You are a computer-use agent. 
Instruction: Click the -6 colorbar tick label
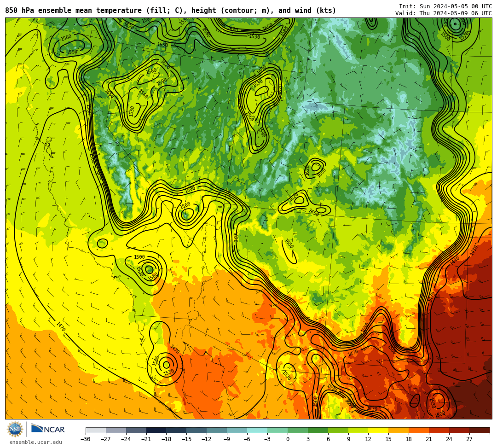click(x=247, y=439)
